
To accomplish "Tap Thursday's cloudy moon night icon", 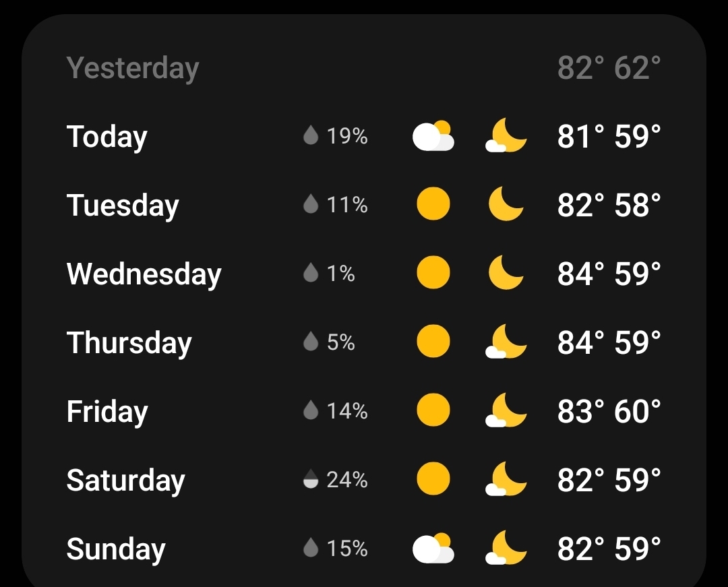I will pos(506,342).
